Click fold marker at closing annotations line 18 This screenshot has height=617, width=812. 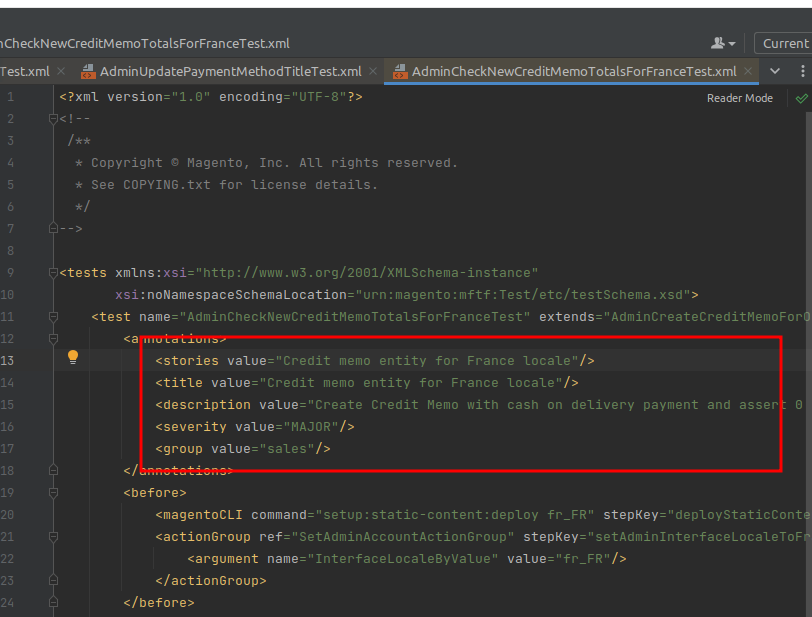pos(53,470)
